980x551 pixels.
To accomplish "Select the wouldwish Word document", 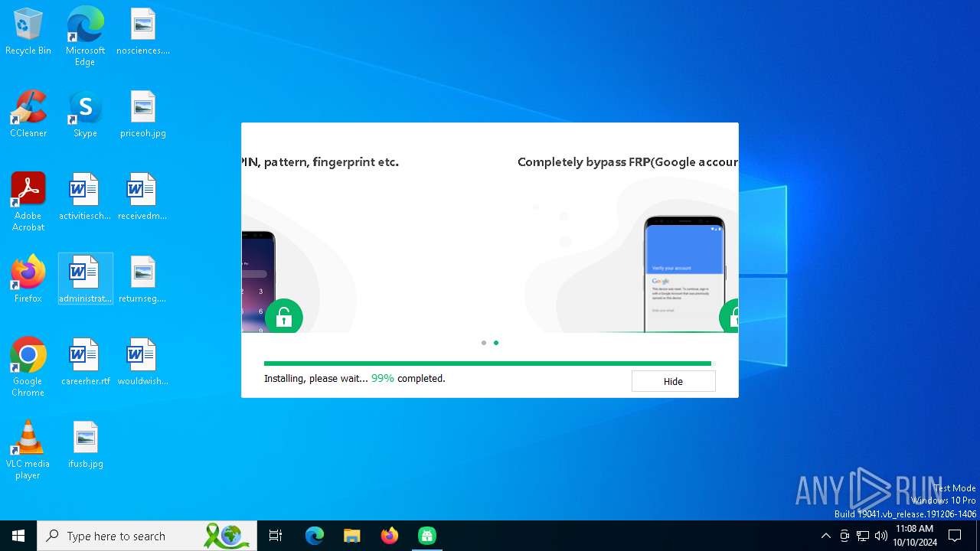I will (x=142, y=363).
